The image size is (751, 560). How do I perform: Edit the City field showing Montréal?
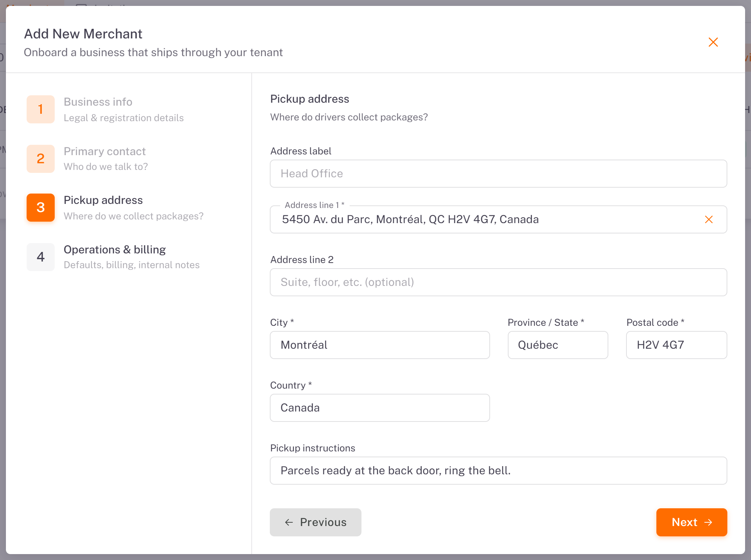point(380,345)
